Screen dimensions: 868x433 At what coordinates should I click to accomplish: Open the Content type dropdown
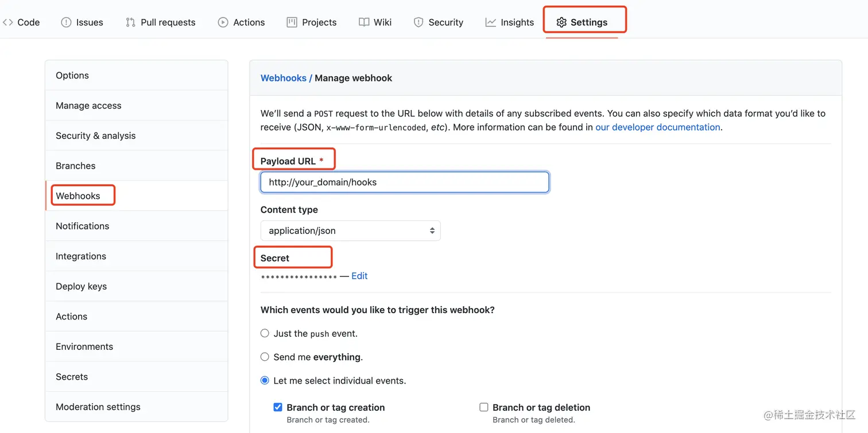coord(350,231)
